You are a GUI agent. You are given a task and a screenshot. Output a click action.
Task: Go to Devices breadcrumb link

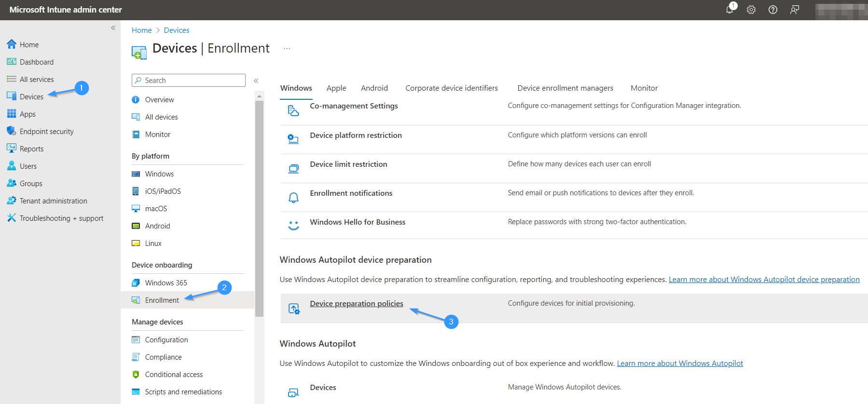(177, 30)
